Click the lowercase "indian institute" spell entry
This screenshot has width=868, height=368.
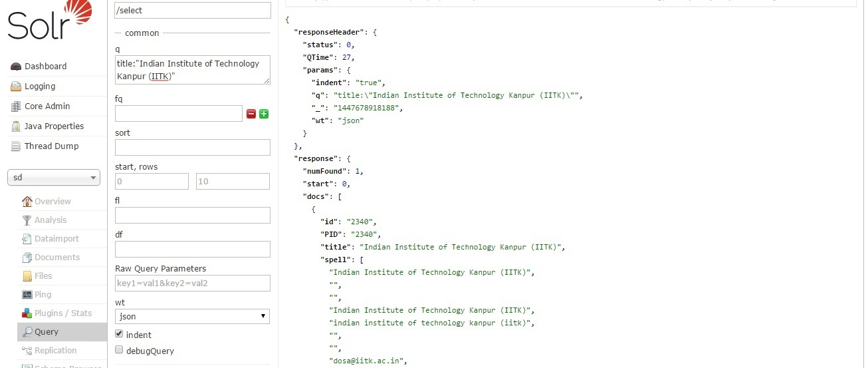(x=432, y=323)
